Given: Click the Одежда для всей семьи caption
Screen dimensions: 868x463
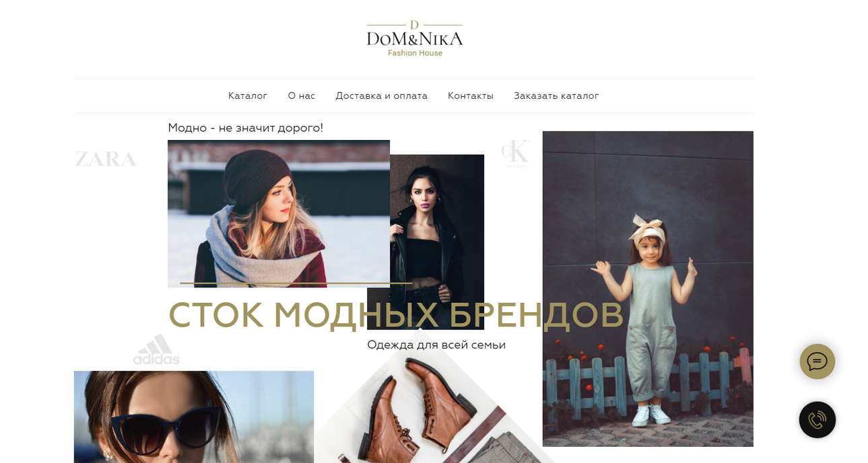Looking at the screenshot, I should (436, 345).
